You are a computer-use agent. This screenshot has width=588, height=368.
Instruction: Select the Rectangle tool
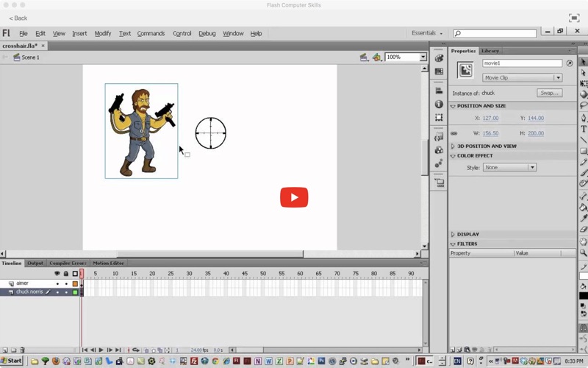point(583,151)
